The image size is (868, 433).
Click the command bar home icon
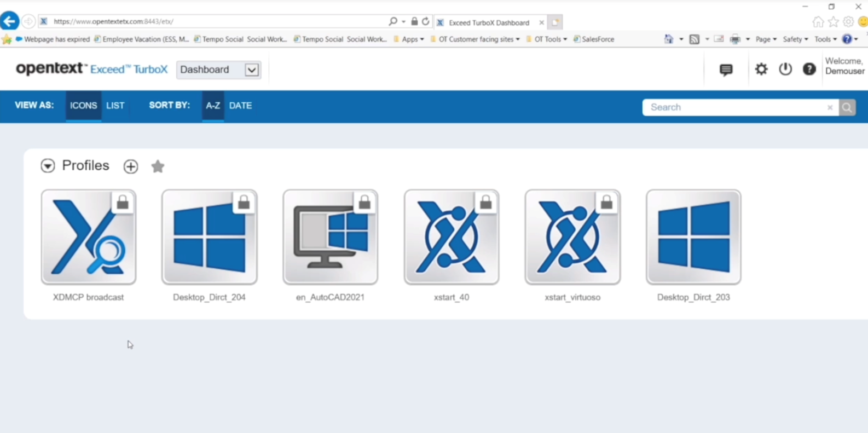click(669, 39)
